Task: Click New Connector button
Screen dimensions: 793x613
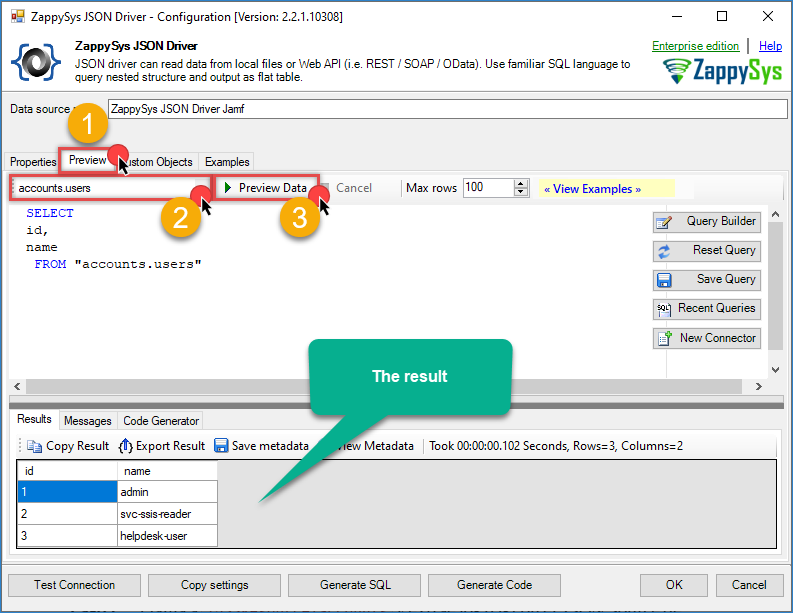Action: [x=706, y=338]
